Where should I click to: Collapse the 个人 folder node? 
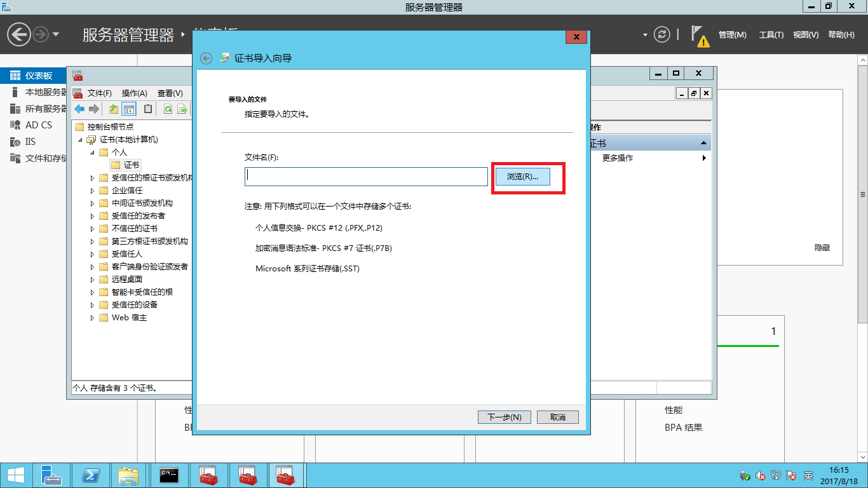click(93, 152)
